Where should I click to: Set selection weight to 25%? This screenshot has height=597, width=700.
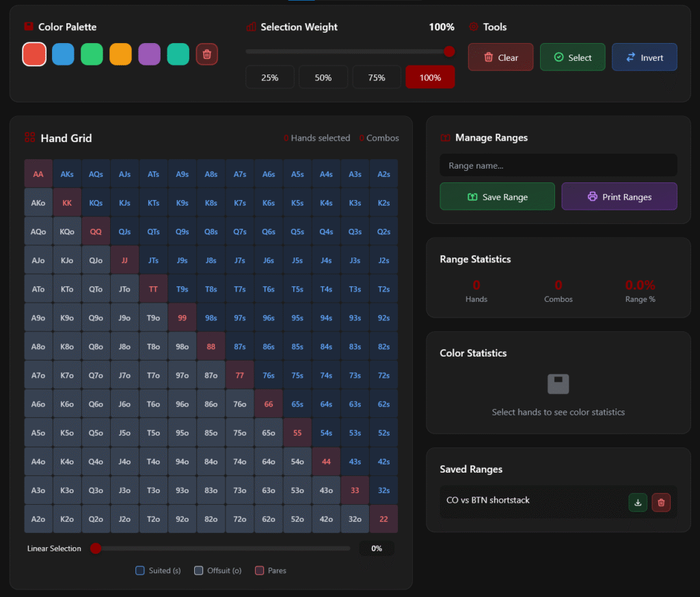(x=270, y=77)
